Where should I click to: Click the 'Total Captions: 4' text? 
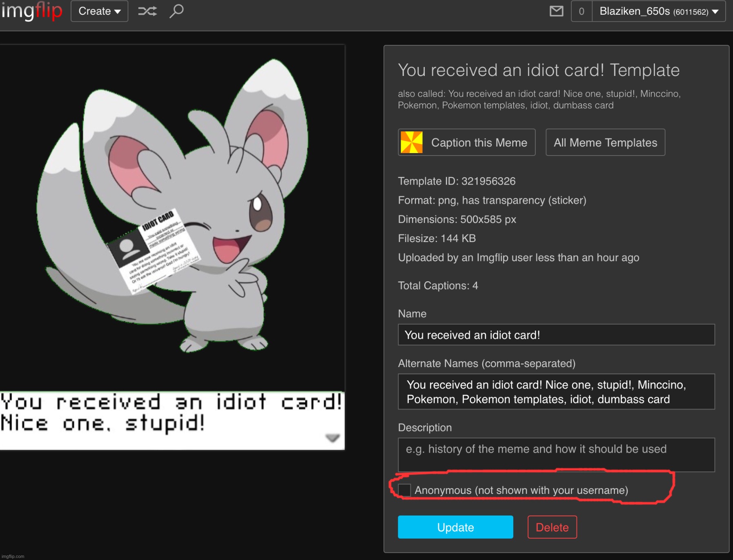pyautogui.click(x=438, y=286)
